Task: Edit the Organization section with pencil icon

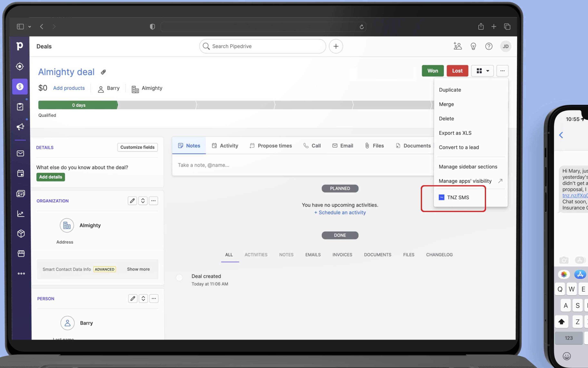Action: pos(133,201)
